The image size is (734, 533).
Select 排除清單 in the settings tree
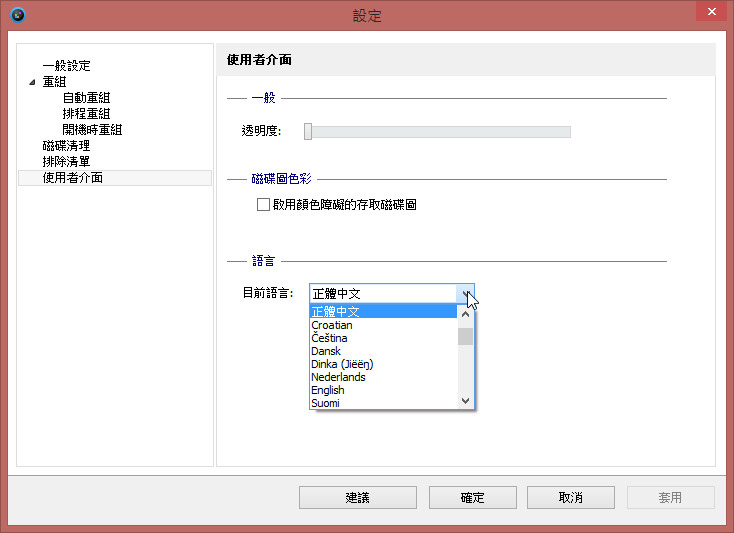pyautogui.click(x=66, y=161)
